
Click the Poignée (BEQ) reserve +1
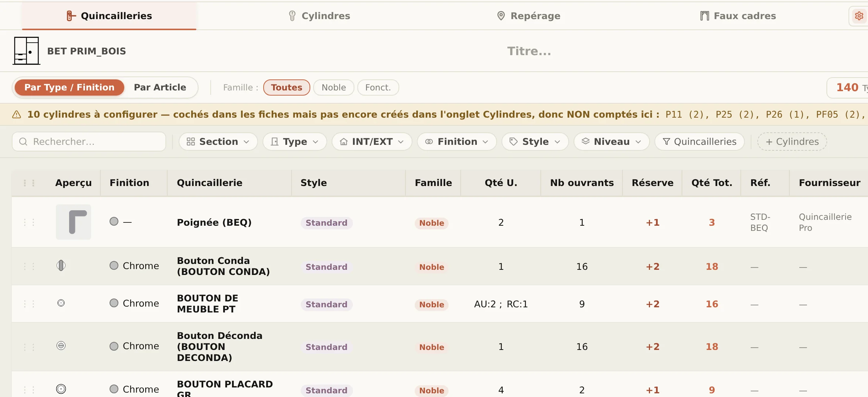[x=653, y=222]
